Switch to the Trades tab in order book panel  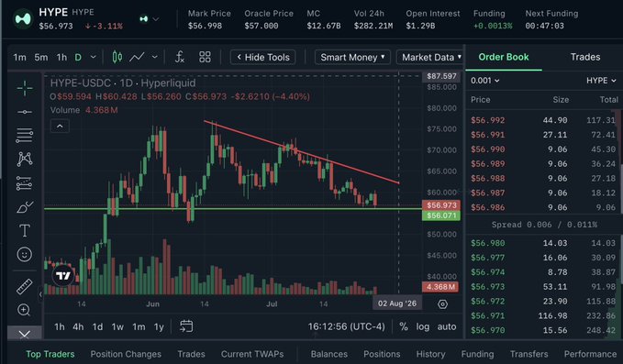point(585,57)
